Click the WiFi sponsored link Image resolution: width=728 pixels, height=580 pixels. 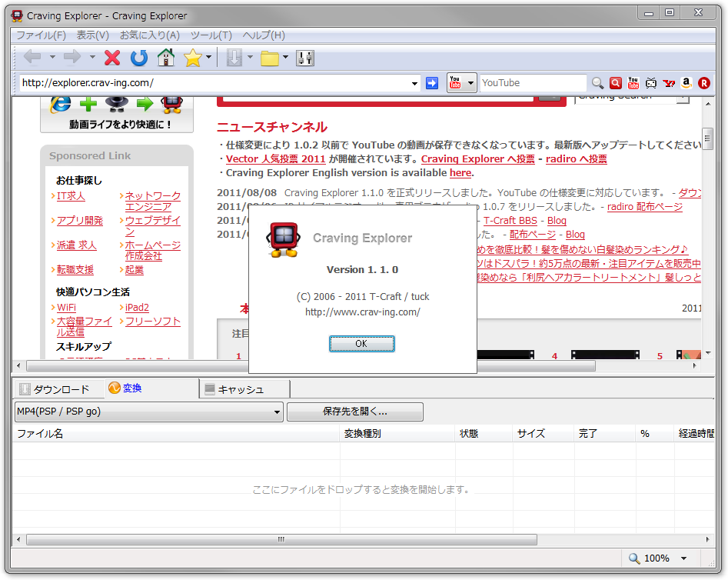66,308
